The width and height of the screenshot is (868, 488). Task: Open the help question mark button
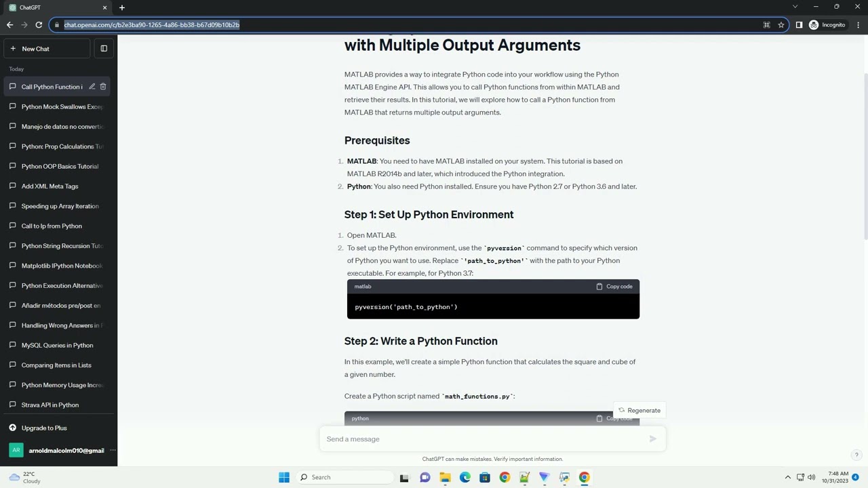(856, 455)
